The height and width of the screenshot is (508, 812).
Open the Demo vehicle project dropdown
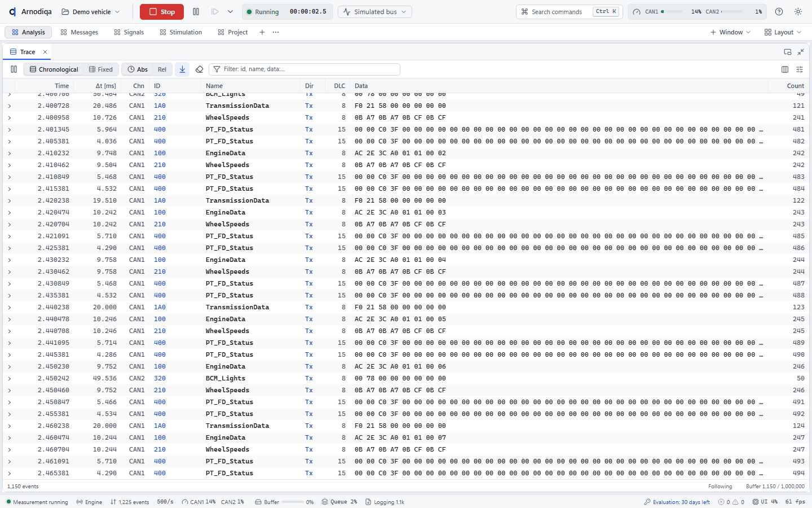(91, 12)
